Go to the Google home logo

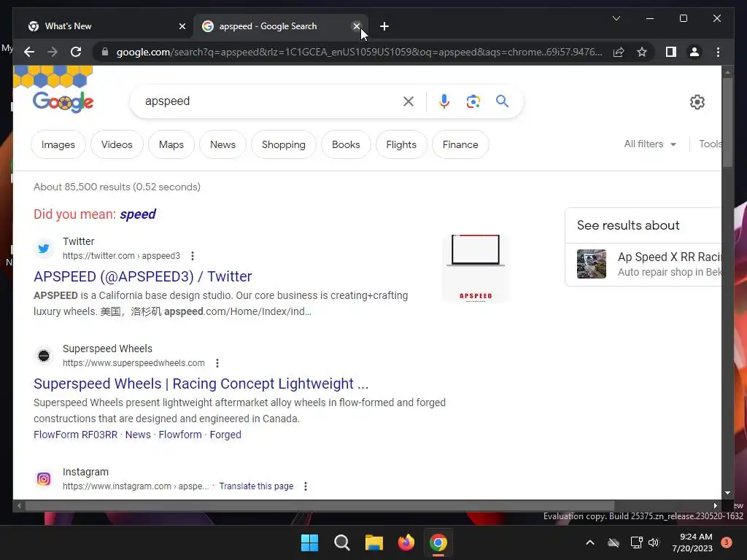(63, 101)
